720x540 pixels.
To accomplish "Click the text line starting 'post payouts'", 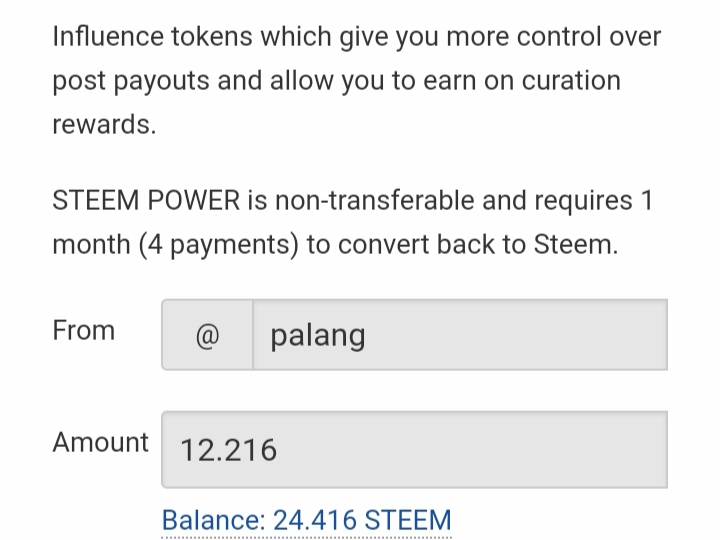I will 336,81.
